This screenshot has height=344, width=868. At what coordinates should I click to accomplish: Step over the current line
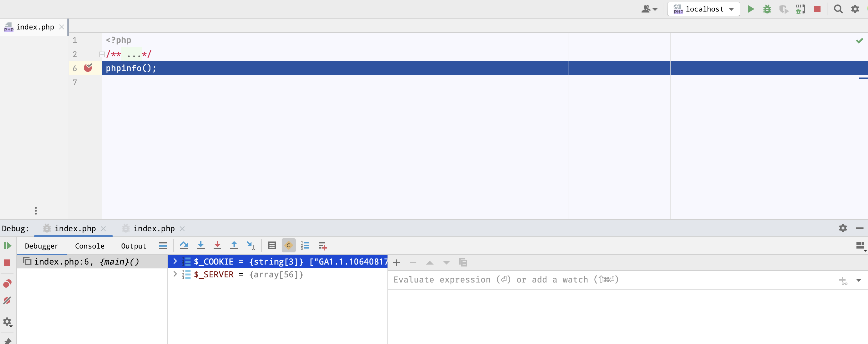pyautogui.click(x=184, y=245)
